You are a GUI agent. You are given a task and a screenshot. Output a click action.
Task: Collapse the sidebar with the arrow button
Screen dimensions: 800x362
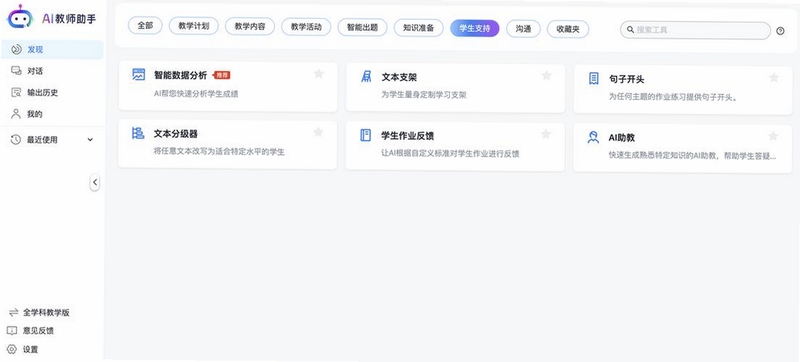point(95,182)
